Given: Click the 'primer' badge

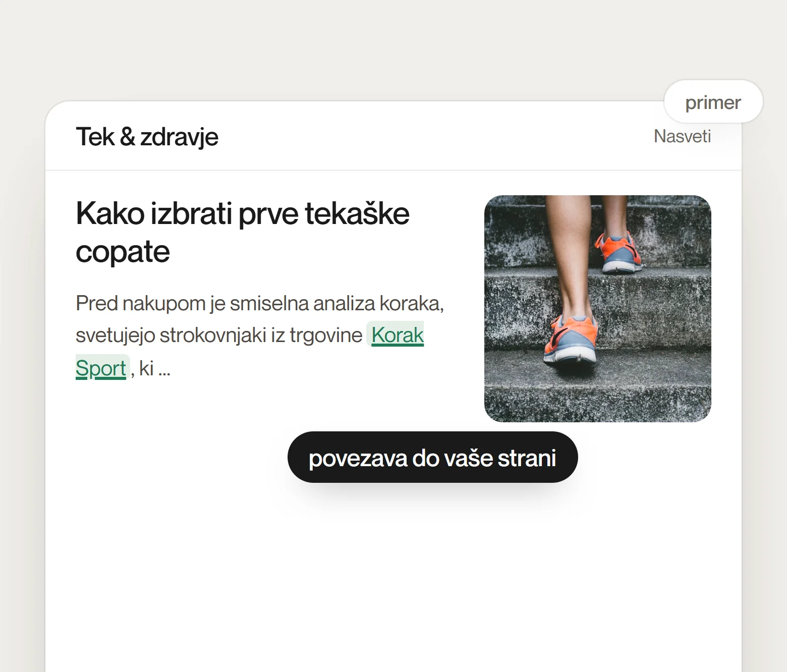Looking at the screenshot, I should (713, 102).
